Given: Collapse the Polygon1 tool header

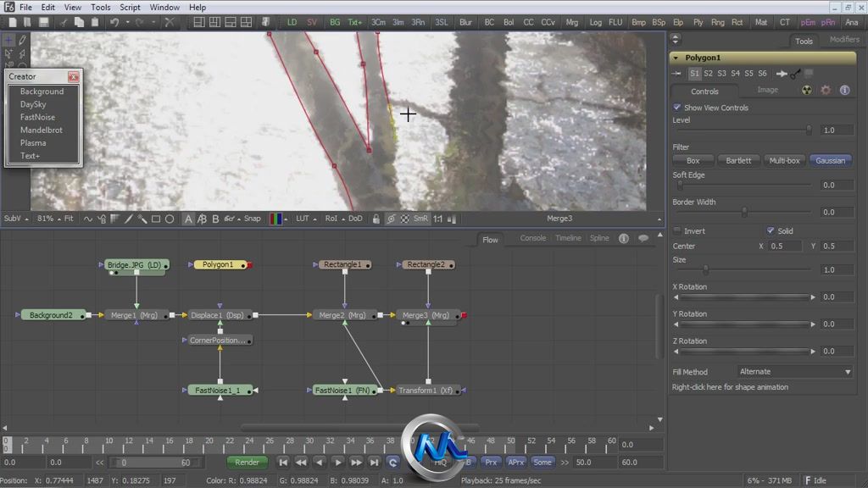Looking at the screenshot, I should click(x=676, y=58).
